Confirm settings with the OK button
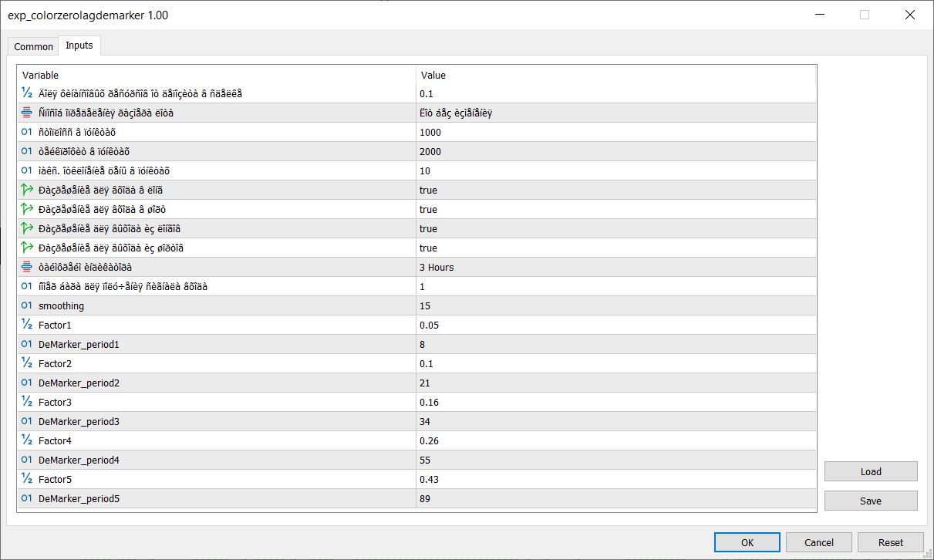The width and height of the screenshot is (934, 560). 747,542
